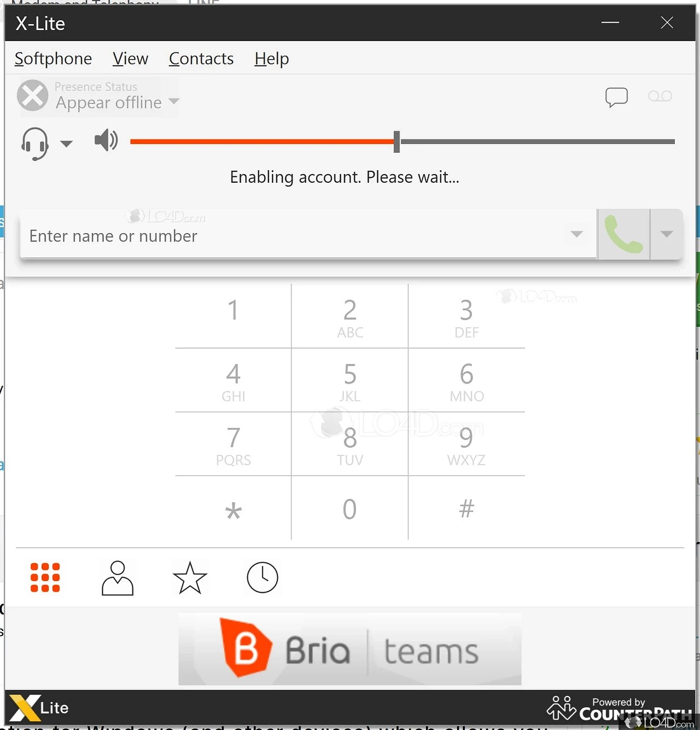Open the Help menu
The height and width of the screenshot is (730, 700).
tap(272, 59)
